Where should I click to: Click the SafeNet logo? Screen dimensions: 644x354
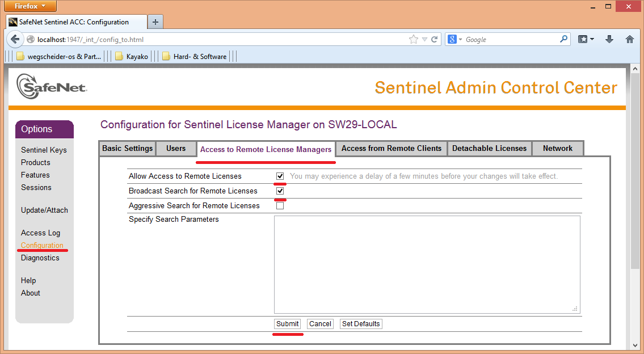pyautogui.click(x=52, y=86)
